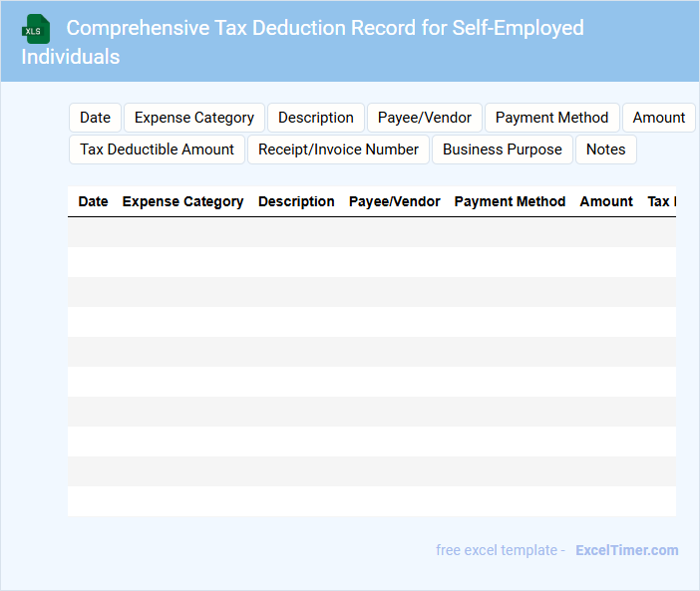Click the Notes tag button
This screenshot has width=700, height=591.
(605, 149)
